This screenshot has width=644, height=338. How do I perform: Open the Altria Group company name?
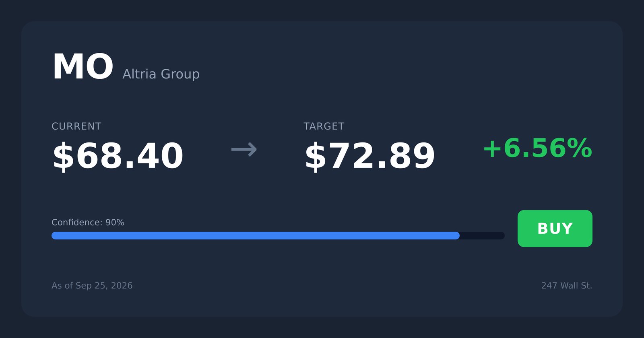[x=161, y=74]
